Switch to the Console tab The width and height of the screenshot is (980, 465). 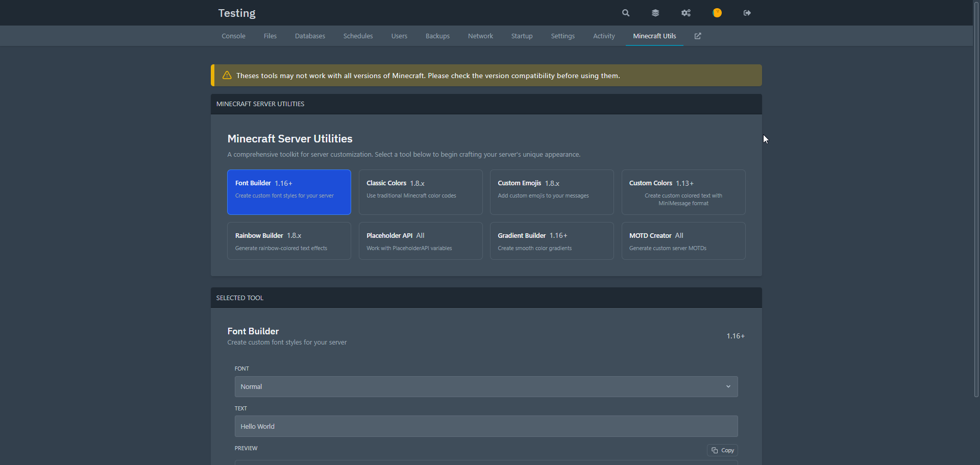[x=234, y=36]
